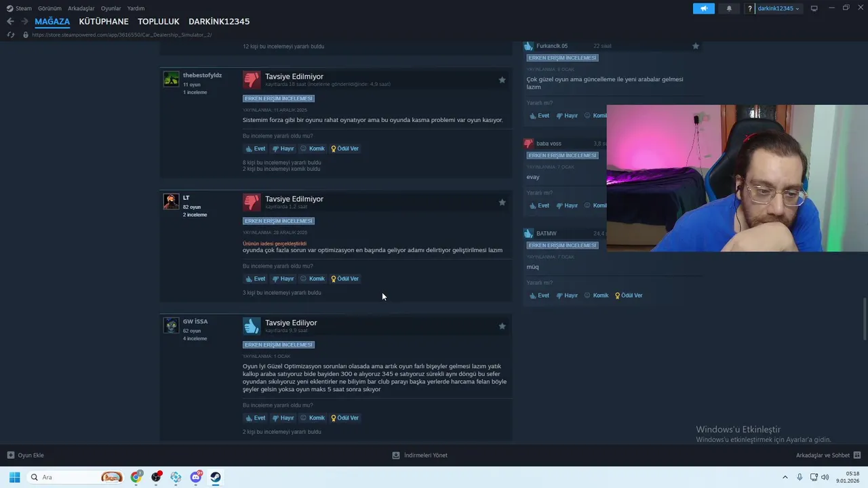Click the page vertical scrollbar thumb
868x488 pixels.
(865, 319)
